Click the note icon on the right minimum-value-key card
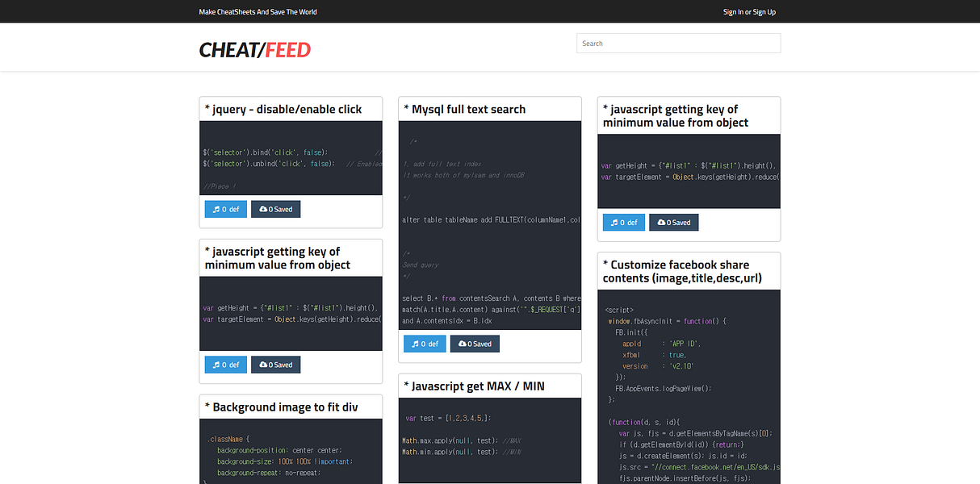The width and height of the screenshot is (980, 484). pyautogui.click(x=613, y=222)
